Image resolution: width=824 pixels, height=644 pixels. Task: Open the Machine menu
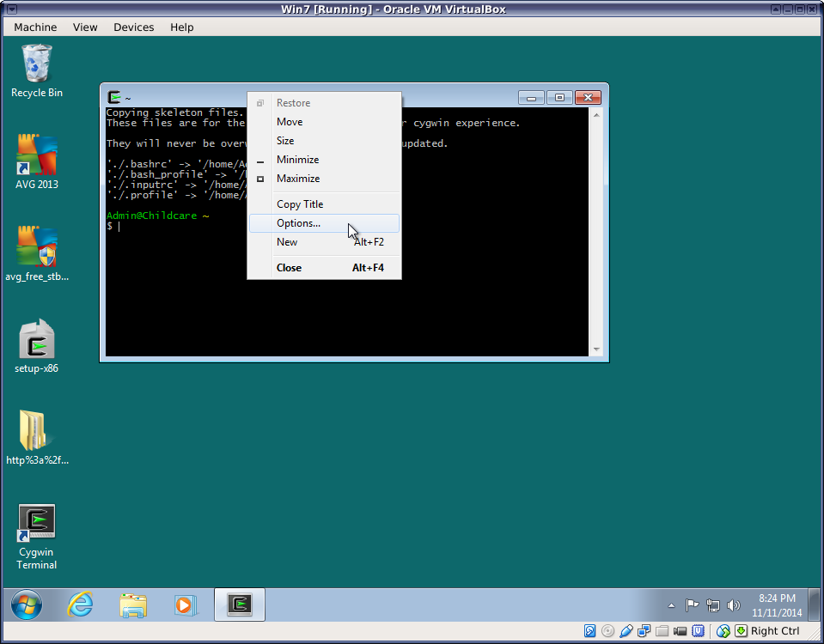click(x=35, y=27)
